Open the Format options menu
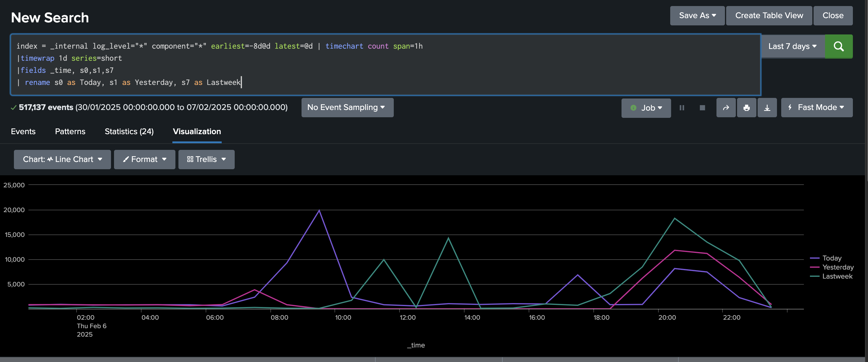Viewport: 868px width, 362px height. [x=145, y=159]
